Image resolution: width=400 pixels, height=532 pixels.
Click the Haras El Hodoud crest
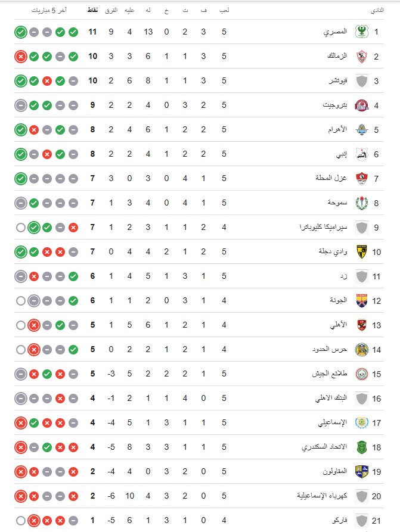click(362, 350)
